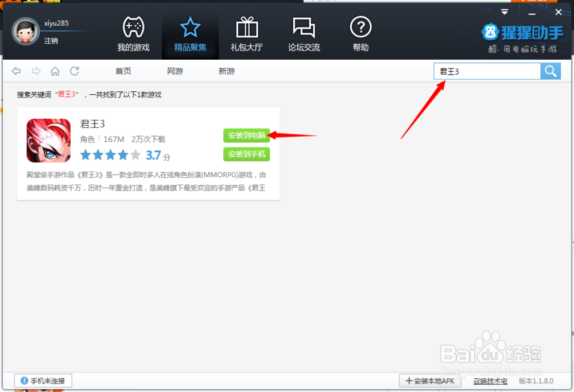Image resolution: width=574 pixels, height=392 pixels.
Task: Open the 召唤技术宅 link
Action: [x=491, y=381]
